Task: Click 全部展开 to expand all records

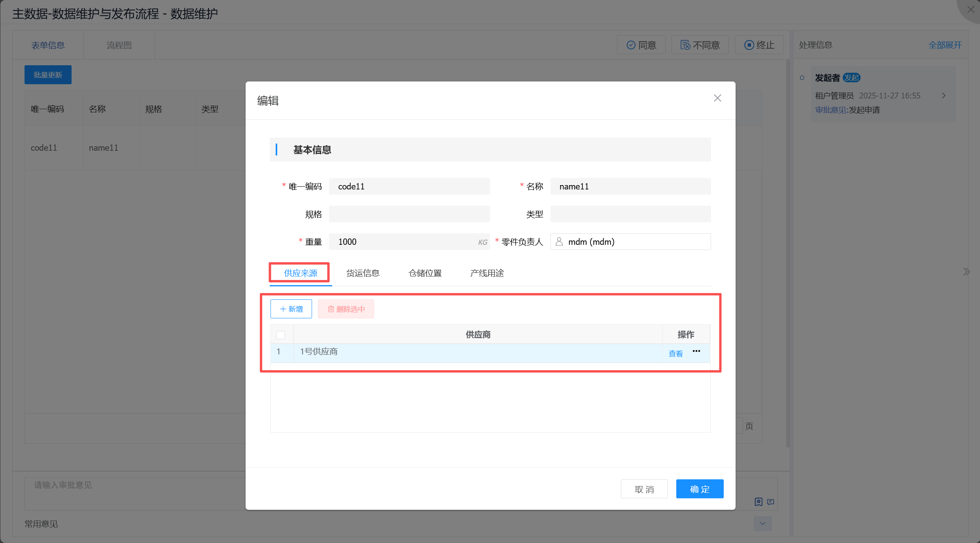Action: point(944,45)
